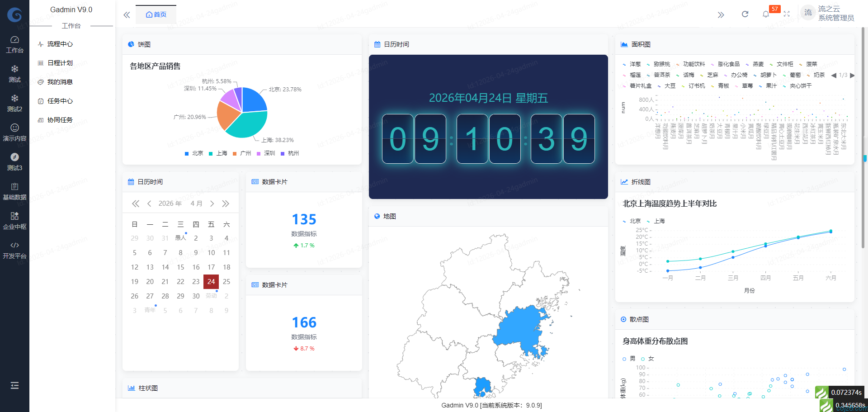Toggle 北京 series in the pie legend
868x412 pixels.
click(x=193, y=153)
